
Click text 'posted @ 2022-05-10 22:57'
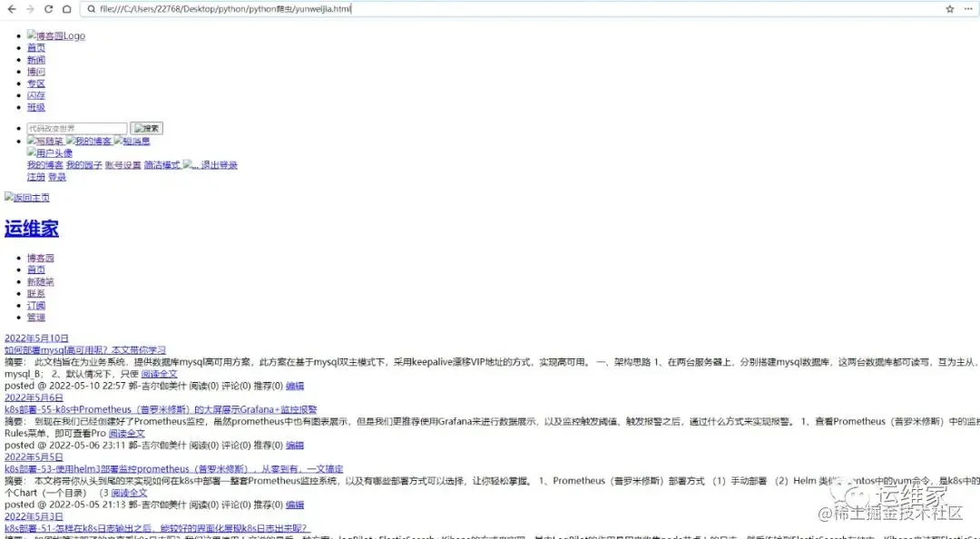(x=65, y=386)
